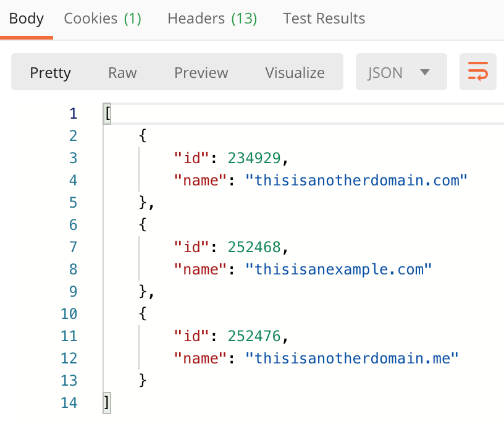The width and height of the screenshot is (504, 424).
Task: Switch to Raw view mode
Action: point(122,73)
